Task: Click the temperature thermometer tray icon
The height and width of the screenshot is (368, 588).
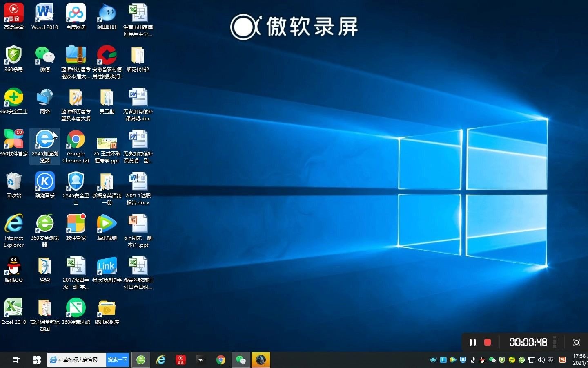Action: (x=473, y=360)
